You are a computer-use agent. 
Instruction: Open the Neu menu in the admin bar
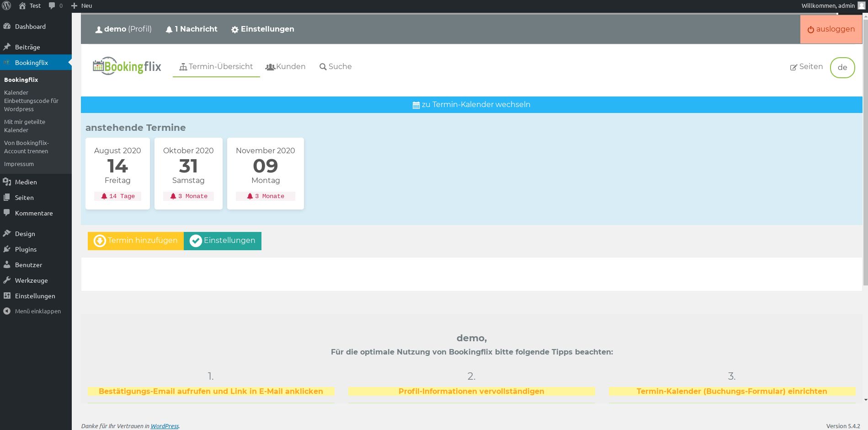(81, 5)
